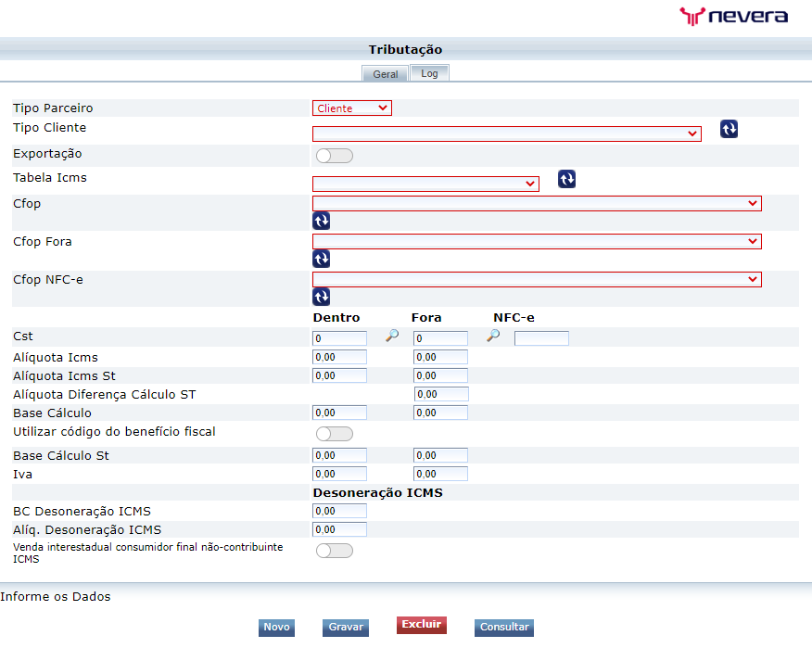Select the Base Cálculo Dentro field
This screenshot has width=812, height=648.
pyautogui.click(x=339, y=413)
